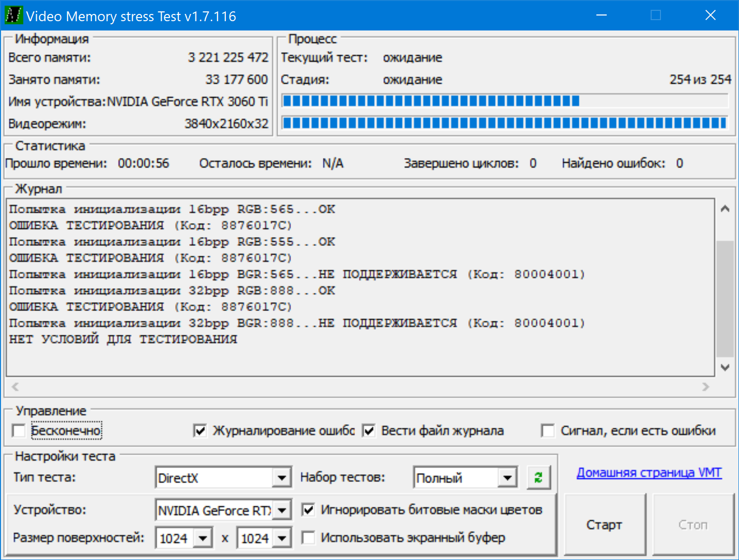739x560 pixels.
Task: Enable the Бесконечно checkbox
Action: (19, 430)
